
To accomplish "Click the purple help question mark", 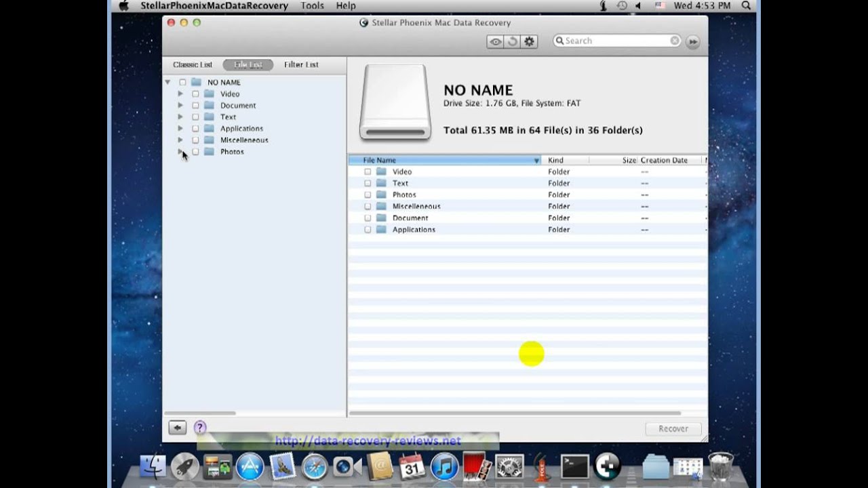I will tap(199, 428).
